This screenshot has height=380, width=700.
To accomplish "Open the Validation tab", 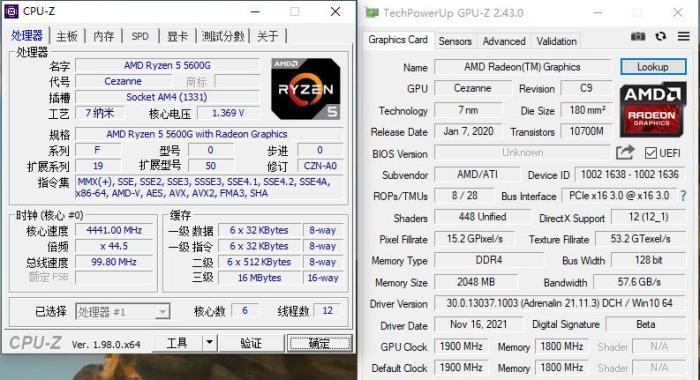I will tap(557, 41).
